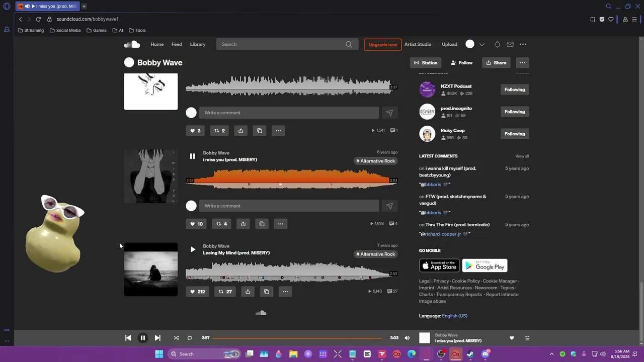Copy link of track with 1,541 plays
This screenshot has width=644, height=362.
[260, 131]
